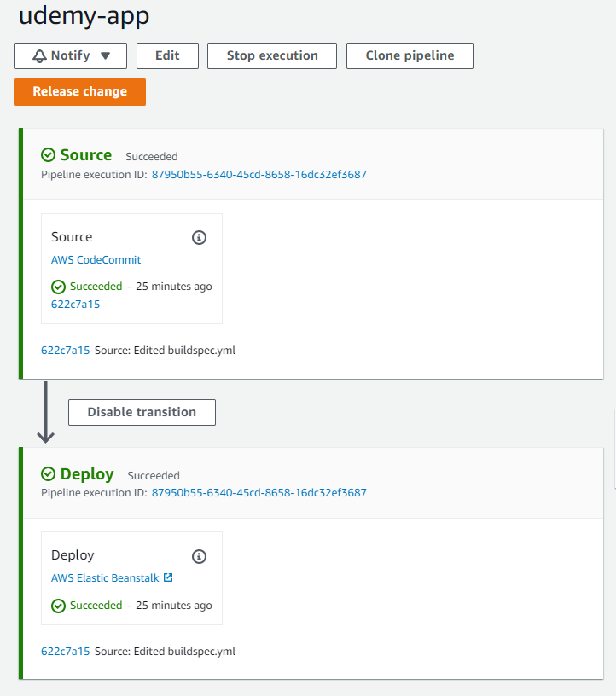
Task: Open the Source stage pipeline execution ID link
Action: coord(259,175)
